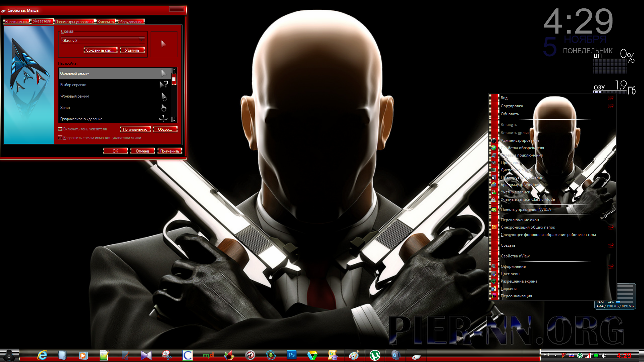Viewport: 644px width, 362px height.
Task: Expand the Оформление submenu arrow
Action: (611, 267)
